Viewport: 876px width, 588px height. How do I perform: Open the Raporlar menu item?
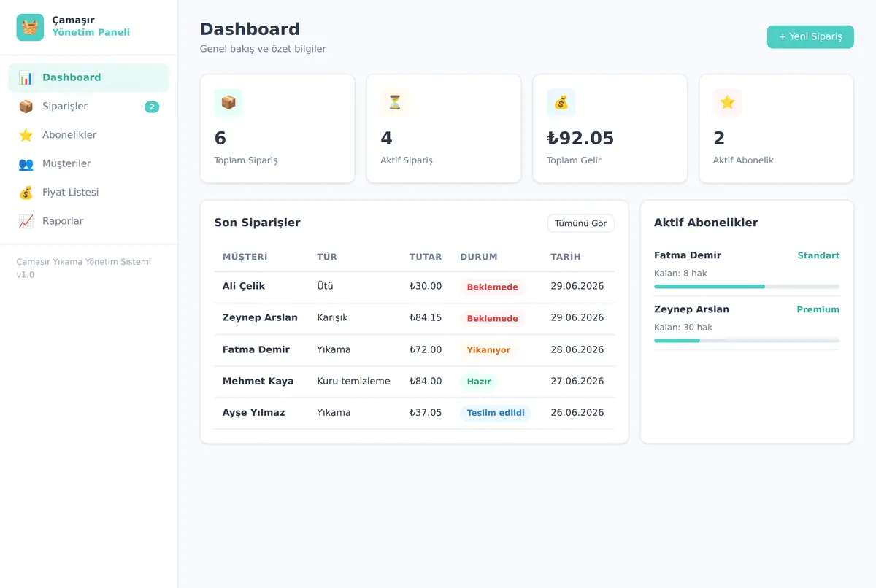pyautogui.click(x=88, y=221)
